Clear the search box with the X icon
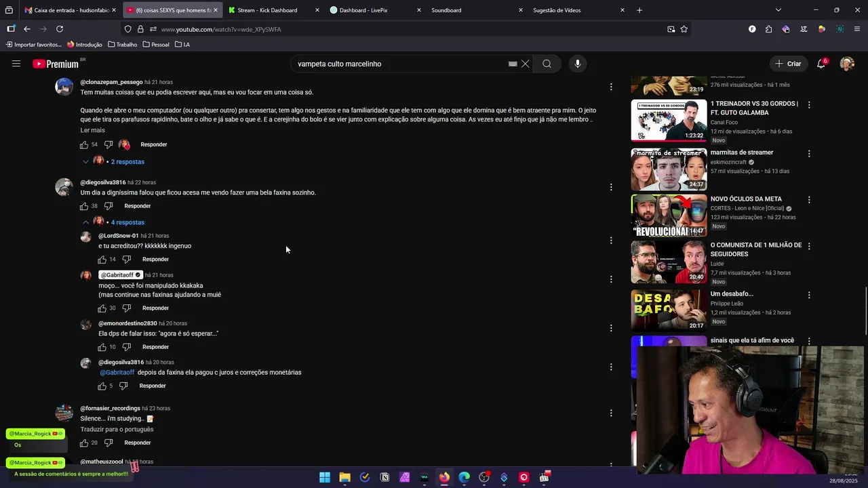This screenshot has height=488, width=868. click(x=525, y=64)
